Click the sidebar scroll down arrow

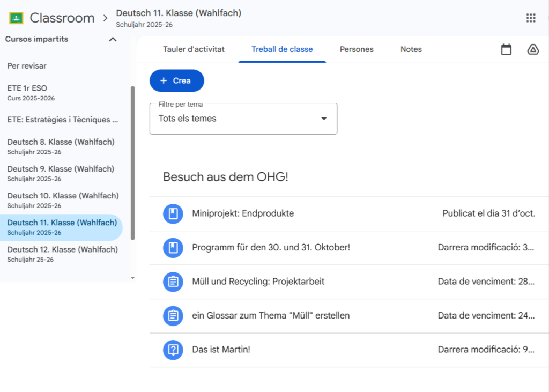coord(133,278)
